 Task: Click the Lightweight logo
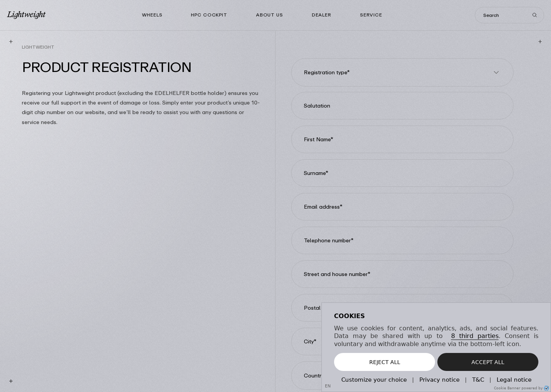pos(26,15)
